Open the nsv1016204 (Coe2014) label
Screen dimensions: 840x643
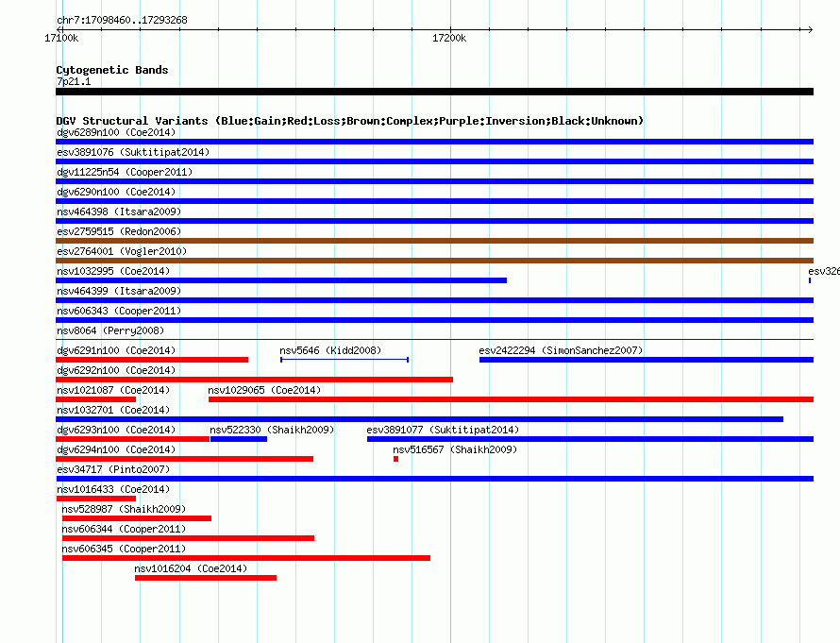point(191,568)
